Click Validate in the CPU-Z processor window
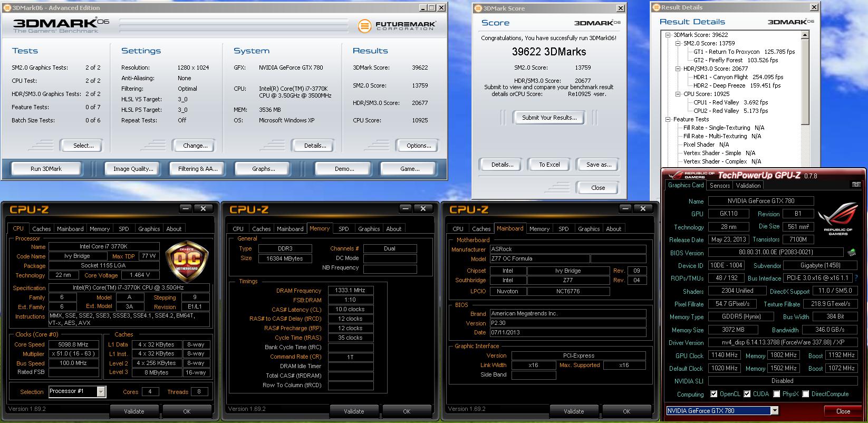Viewport: 868px width, 423px height. tap(134, 411)
